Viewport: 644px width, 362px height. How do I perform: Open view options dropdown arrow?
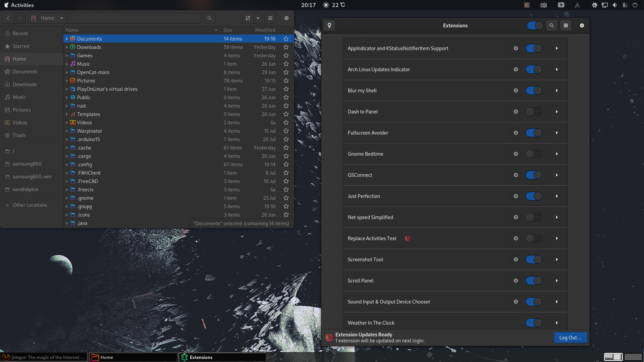pos(258,18)
